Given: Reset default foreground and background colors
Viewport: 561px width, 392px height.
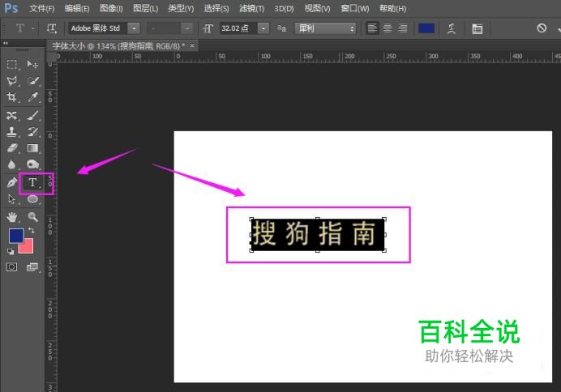Looking at the screenshot, I should coord(11,252).
